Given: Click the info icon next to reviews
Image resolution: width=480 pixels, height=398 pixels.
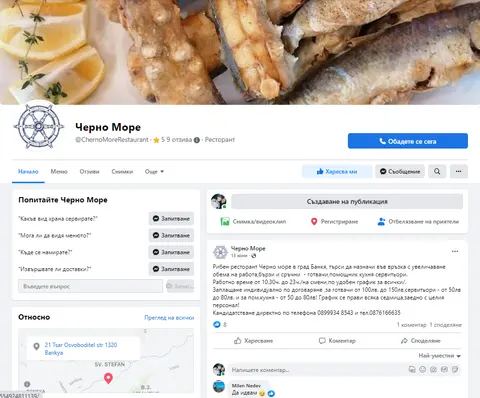Looking at the screenshot, I should (197, 140).
